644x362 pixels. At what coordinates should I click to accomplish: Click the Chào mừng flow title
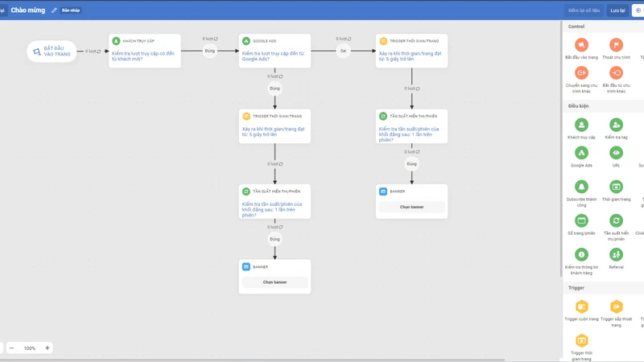click(x=28, y=10)
